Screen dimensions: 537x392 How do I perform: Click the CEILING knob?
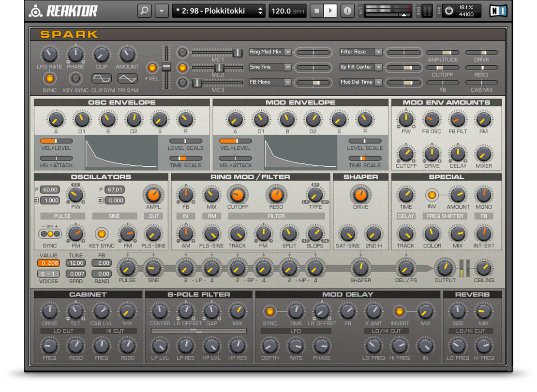[484, 269]
